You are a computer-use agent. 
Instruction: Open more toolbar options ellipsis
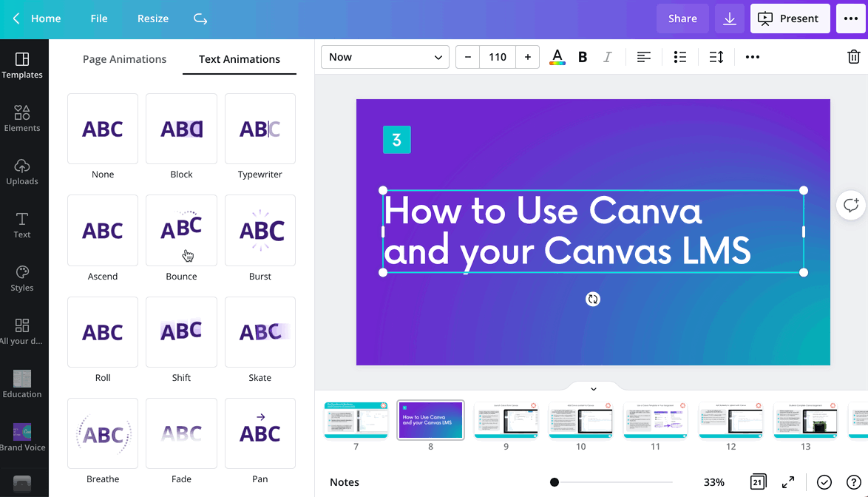(753, 57)
